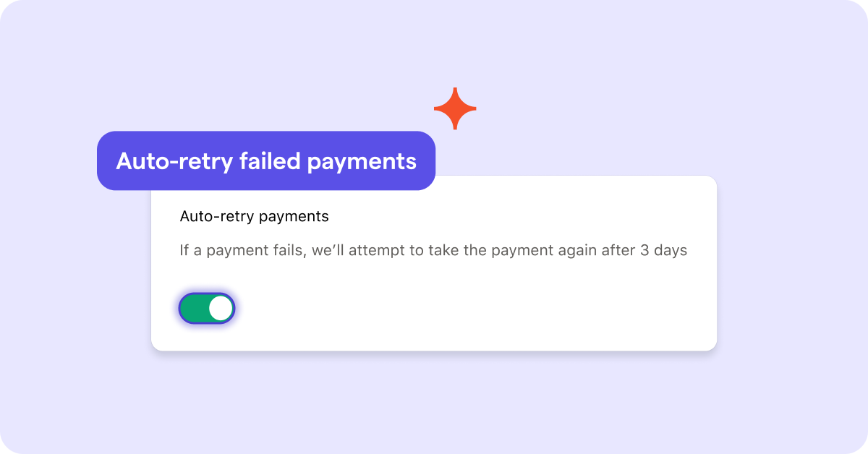Click the description starting "If a payment fails"
Image resolution: width=868 pixels, height=454 pixels.
click(x=433, y=251)
